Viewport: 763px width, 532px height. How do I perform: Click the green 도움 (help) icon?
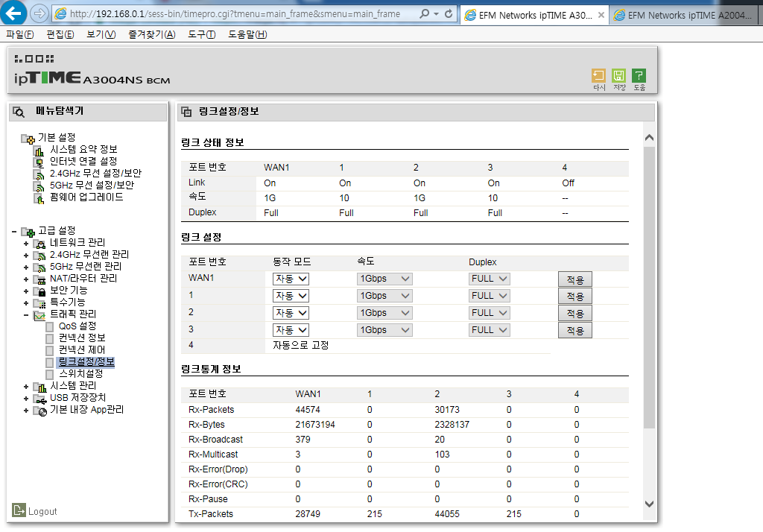click(x=639, y=75)
